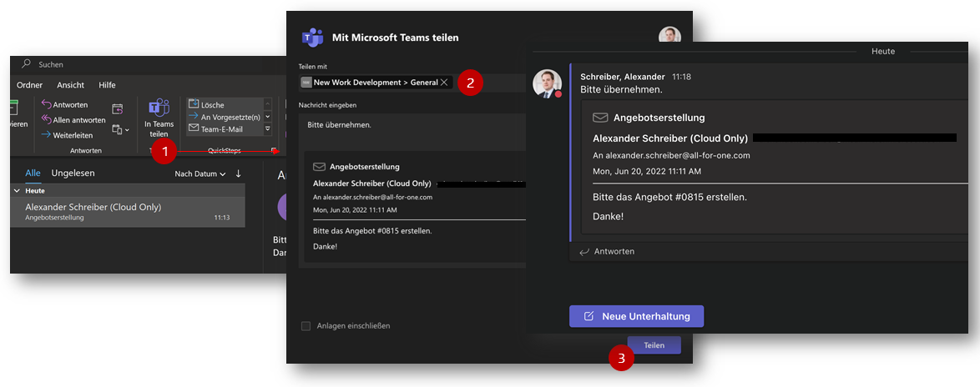This screenshot has width=980, height=387.
Task: Switch to the Alle mail filter tab
Action: click(x=33, y=173)
